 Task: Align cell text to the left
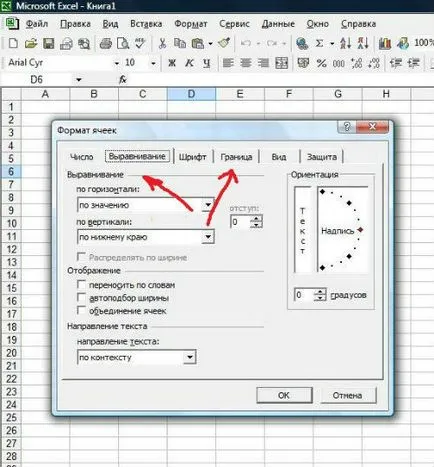tap(228, 63)
